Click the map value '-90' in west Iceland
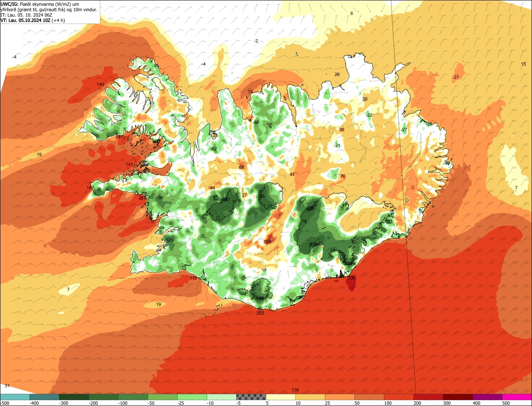The height and width of the screenshot is (406, 532). [x=160, y=198]
